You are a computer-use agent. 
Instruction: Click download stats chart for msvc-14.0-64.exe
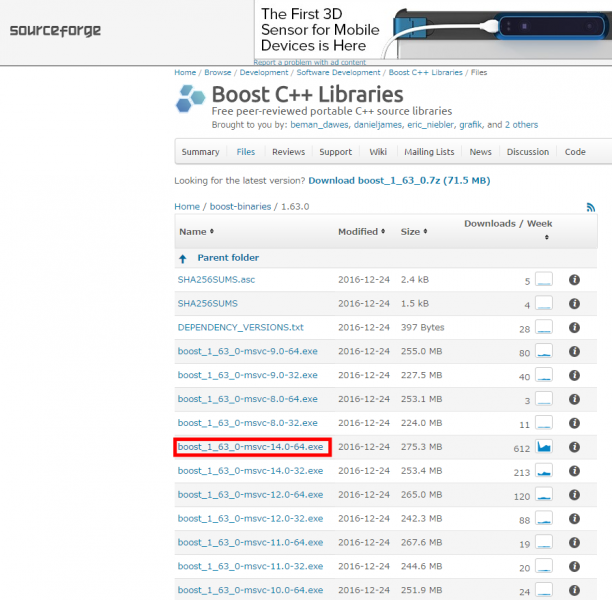pos(544,447)
